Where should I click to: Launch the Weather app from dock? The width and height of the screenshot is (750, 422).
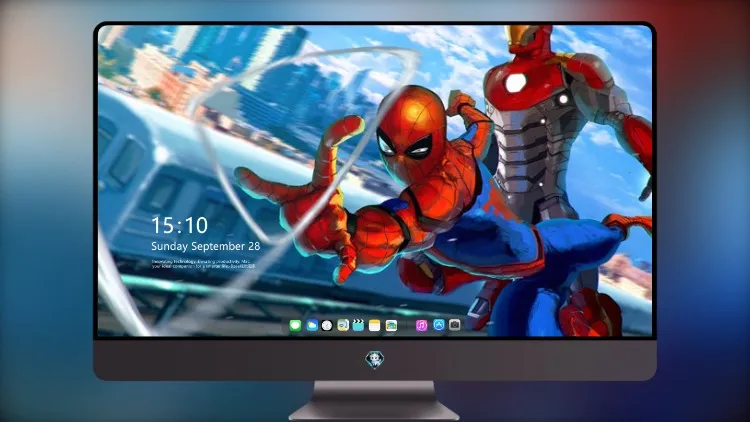click(312, 326)
